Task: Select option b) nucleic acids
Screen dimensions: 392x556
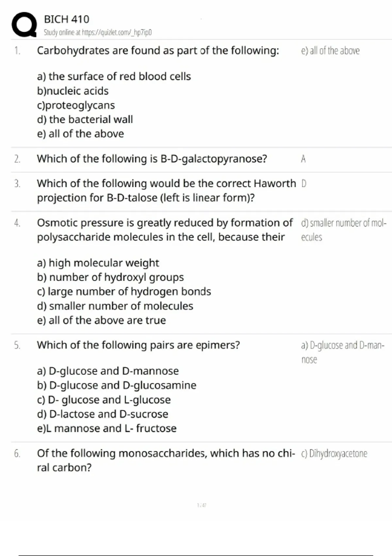Action: point(73,91)
